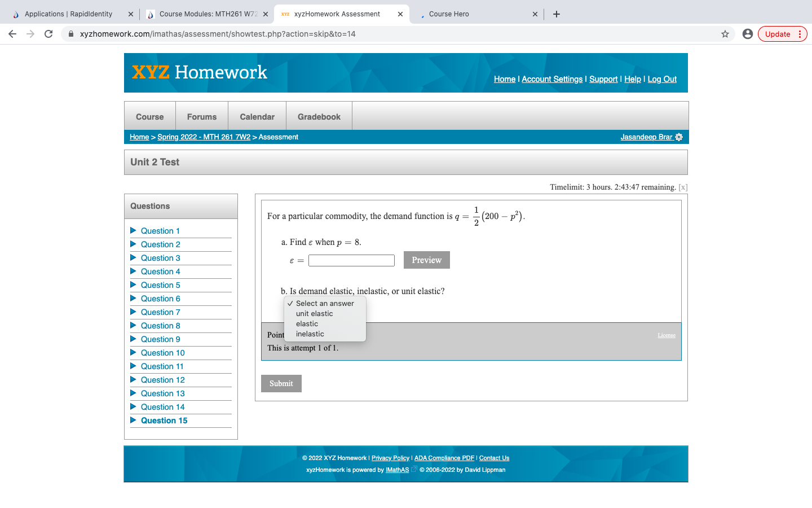812x508 pixels.
Task: Click the IMathAS external link icon in footer
Action: [x=415, y=470]
